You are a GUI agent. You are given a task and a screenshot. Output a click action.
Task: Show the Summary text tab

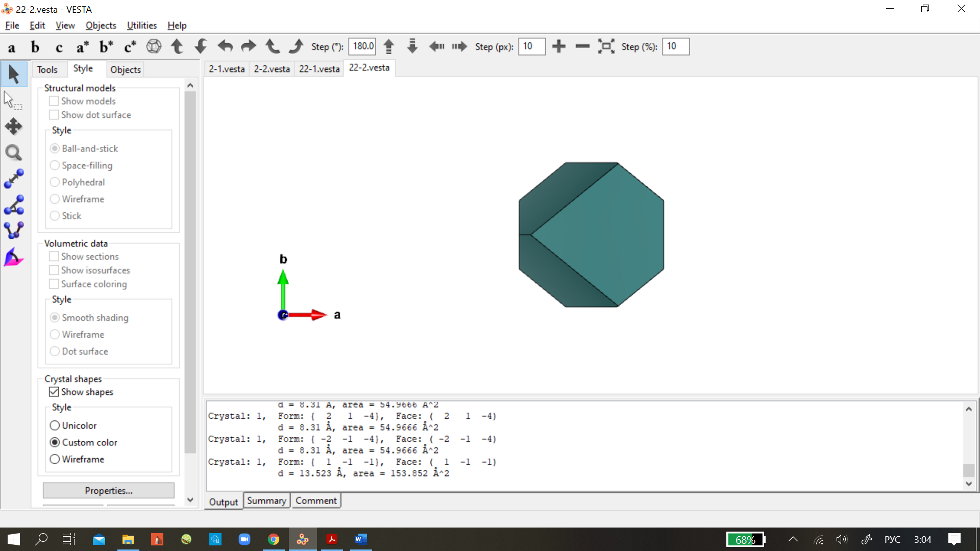point(266,501)
